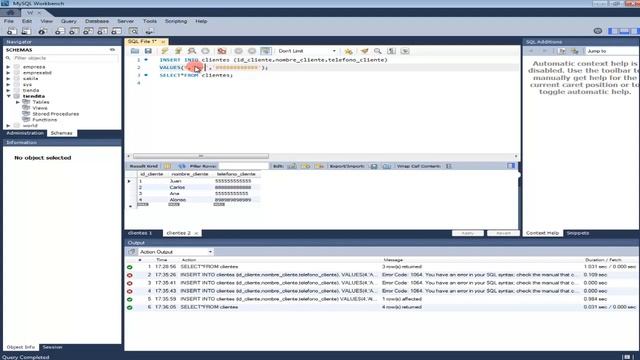Execute the query with the lightning bolt icon
The width and height of the screenshot is (640, 360).
tap(164, 51)
